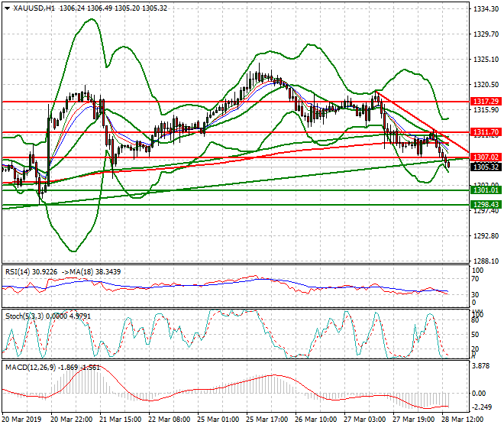Click the 20 Mar 22:00 time label
The width and height of the screenshot is (504, 428).
(71, 420)
